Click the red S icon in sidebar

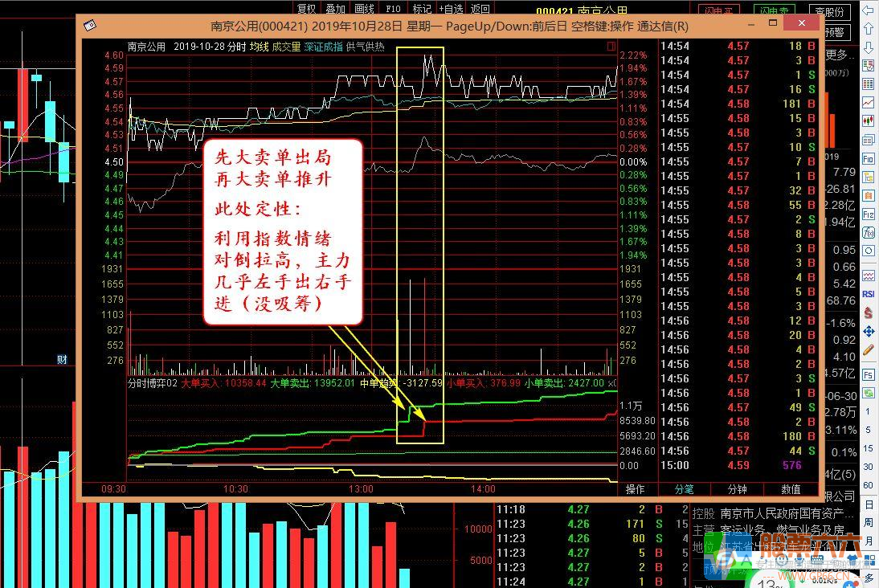click(869, 312)
